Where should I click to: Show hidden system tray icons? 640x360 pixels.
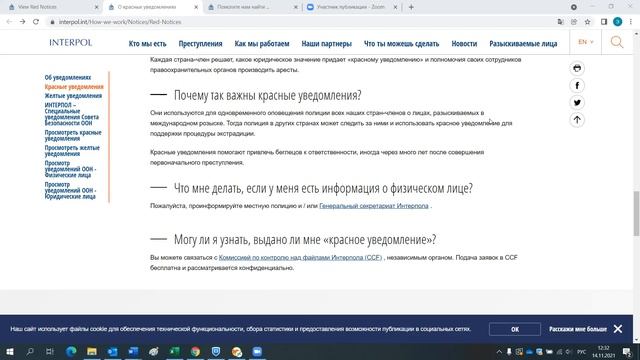tap(499, 351)
